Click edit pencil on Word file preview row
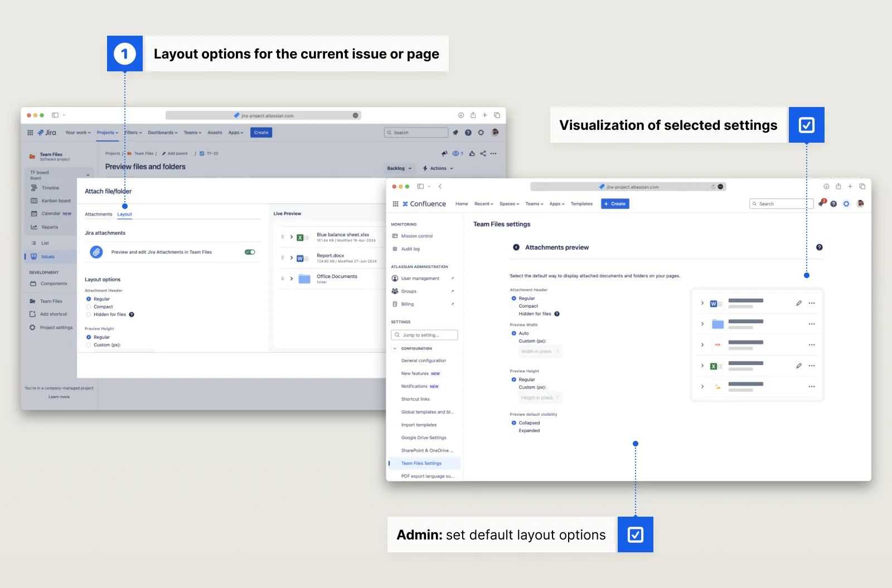Screen dimensions: 892x588 (x=799, y=303)
